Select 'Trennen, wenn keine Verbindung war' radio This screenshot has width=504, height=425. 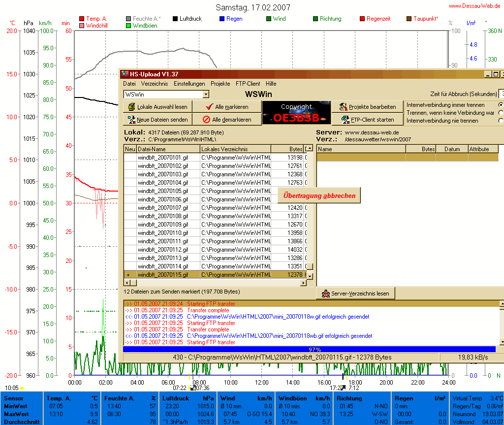[x=501, y=113]
